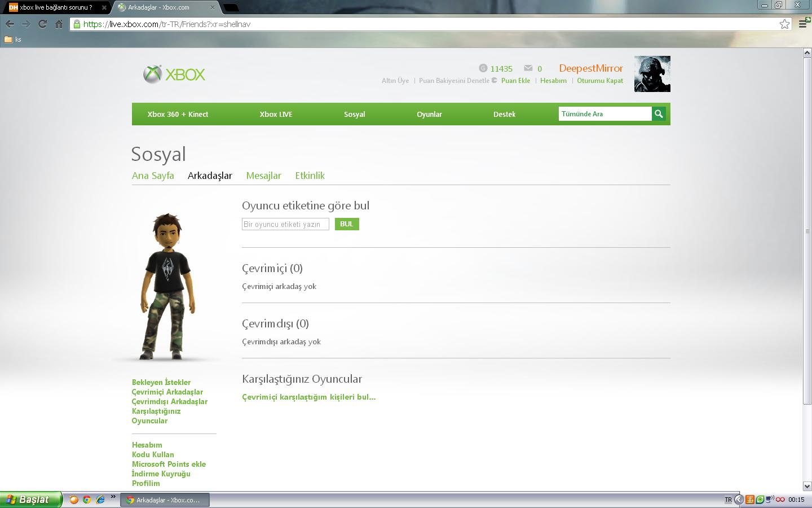Switch to Ana Sayfa tab
This screenshot has height=508, width=812.
153,176
